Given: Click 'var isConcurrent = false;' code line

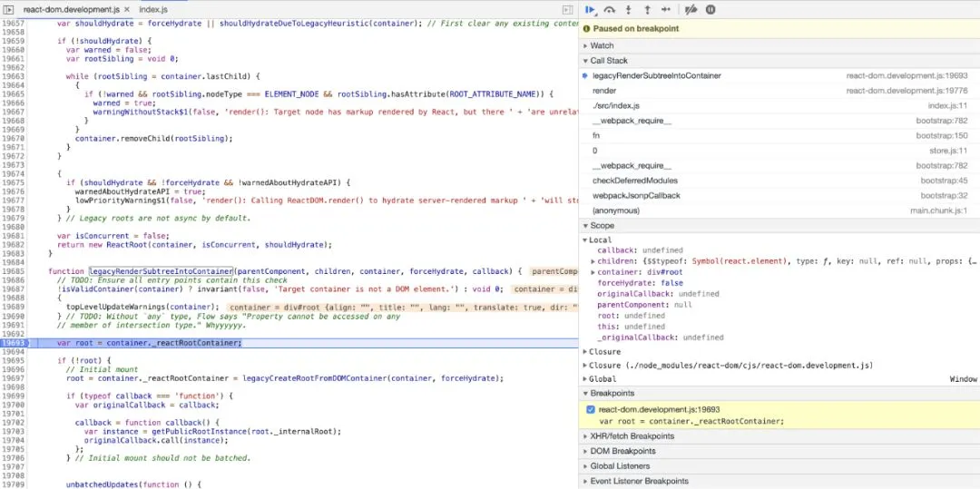Looking at the screenshot, I should pyautogui.click(x=113, y=236).
